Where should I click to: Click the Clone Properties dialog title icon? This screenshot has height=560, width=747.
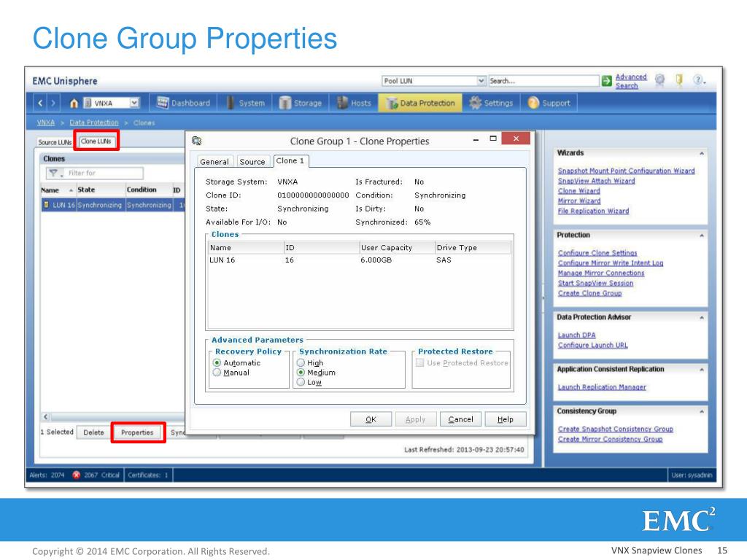pos(197,141)
